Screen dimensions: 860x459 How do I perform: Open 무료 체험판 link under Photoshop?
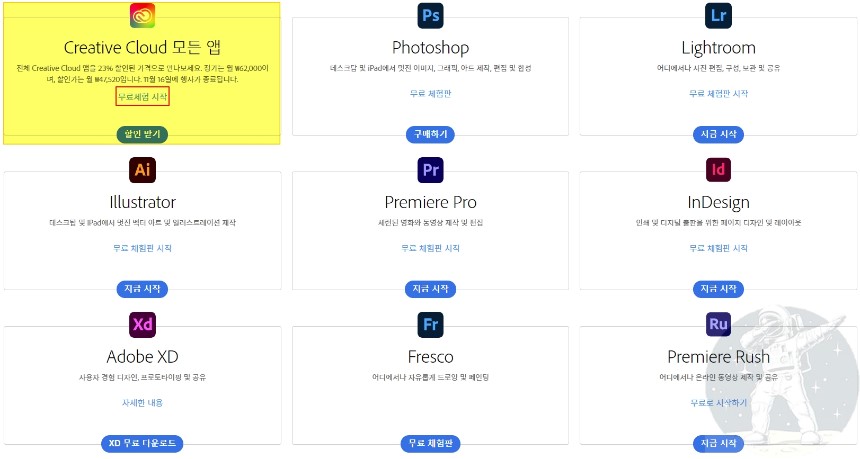[431, 94]
